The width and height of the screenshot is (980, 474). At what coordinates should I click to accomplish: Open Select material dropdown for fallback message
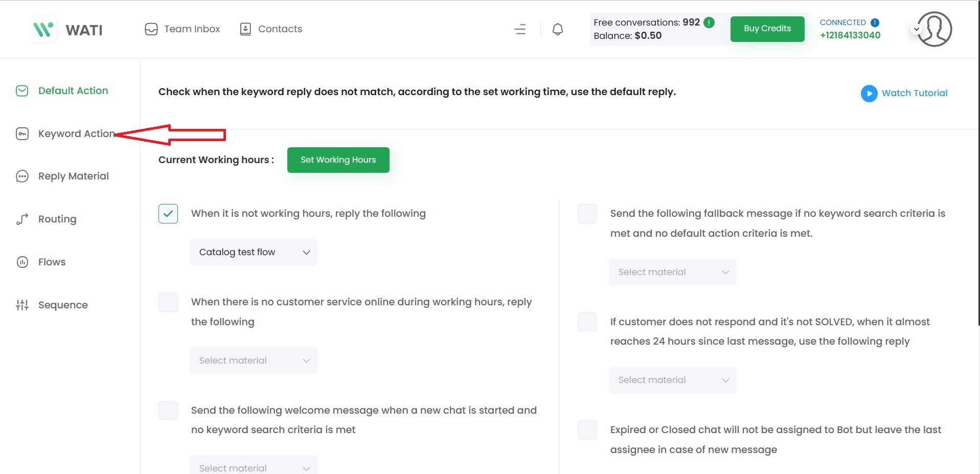coord(673,272)
